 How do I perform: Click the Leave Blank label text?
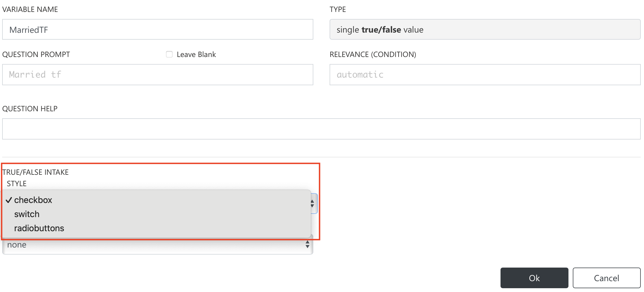tap(196, 55)
